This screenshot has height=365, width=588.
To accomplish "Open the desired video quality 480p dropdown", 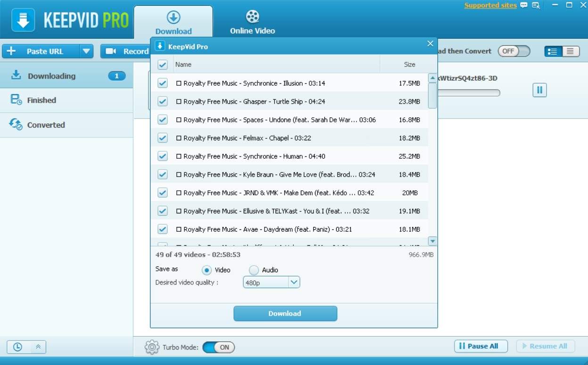I will [271, 283].
